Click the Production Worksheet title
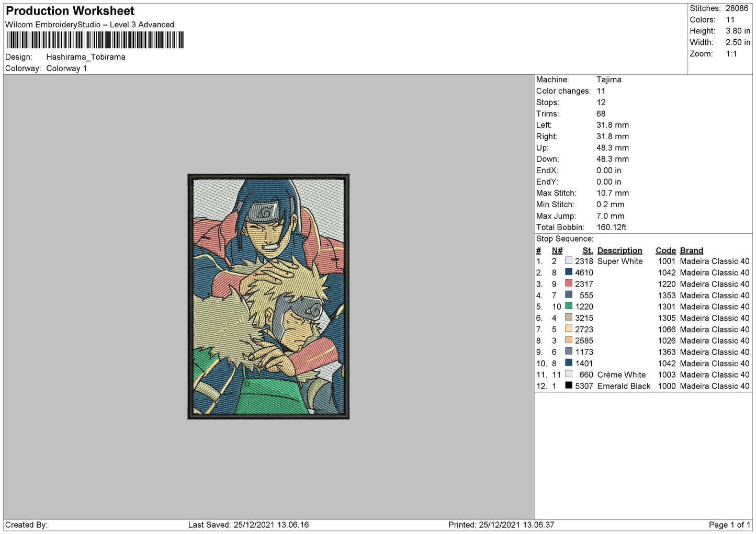 coord(70,11)
